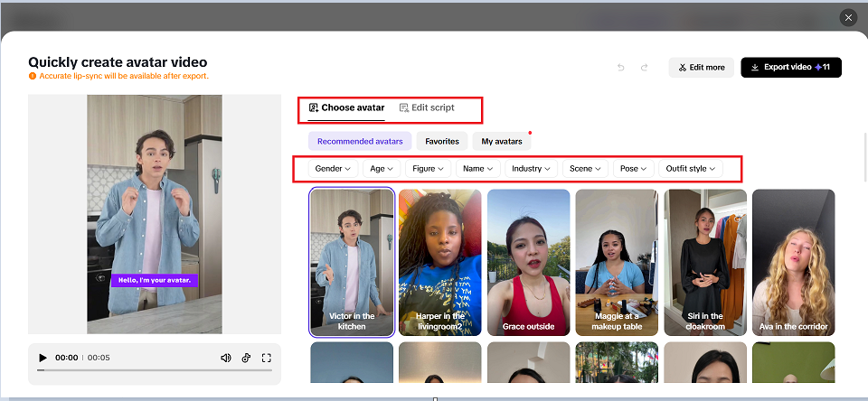Click the video progress bar

[154, 370]
